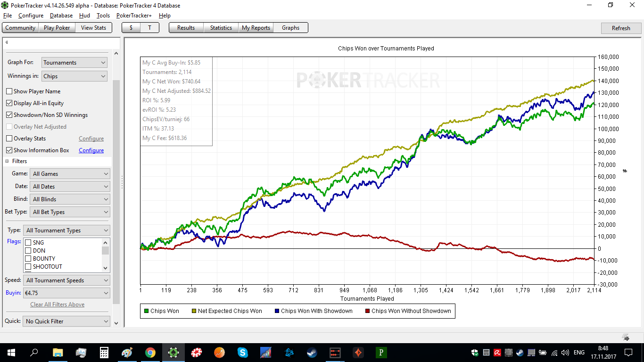The image size is (644, 362).
Task: Check the SHOOTOUT flag
Action: point(28,267)
